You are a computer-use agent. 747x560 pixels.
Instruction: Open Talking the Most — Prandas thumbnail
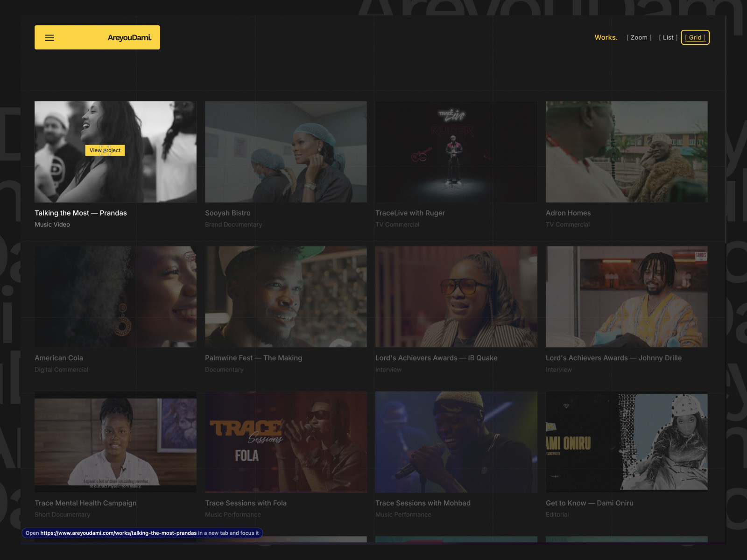point(115,152)
